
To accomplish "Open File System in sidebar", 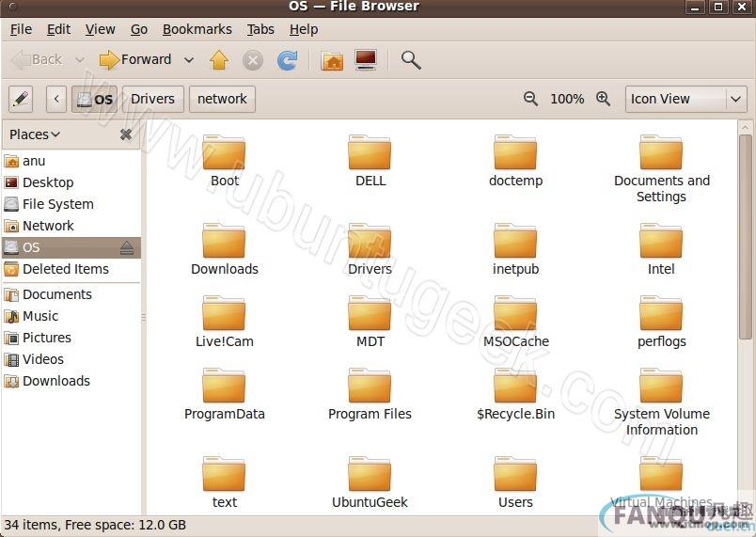I will pos(71,204).
